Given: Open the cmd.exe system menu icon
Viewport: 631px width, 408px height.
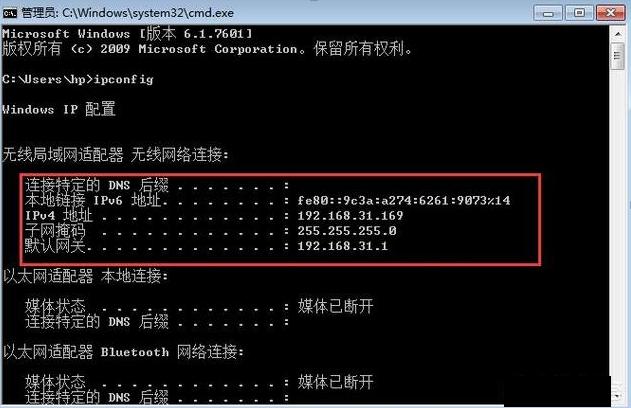Looking at the screenshot, I should pyautogui.click(x=10, y=13).
